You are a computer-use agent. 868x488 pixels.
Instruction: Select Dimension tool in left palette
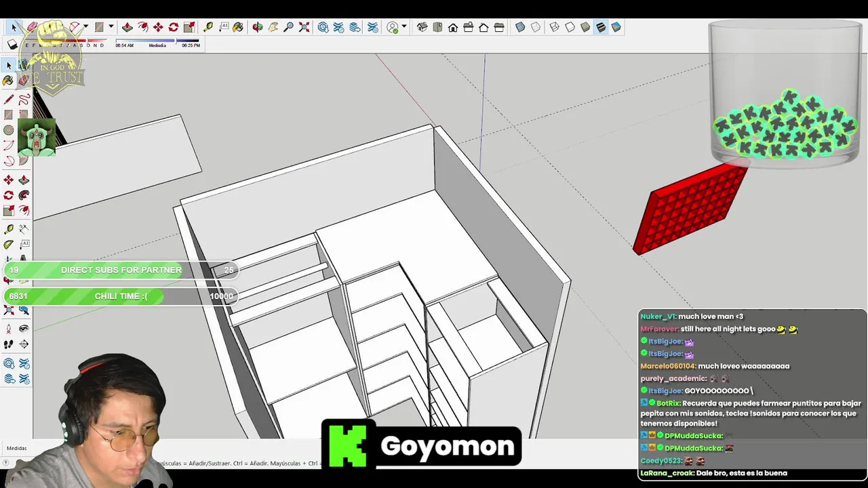pyautogui.click(x=24, y=230)
